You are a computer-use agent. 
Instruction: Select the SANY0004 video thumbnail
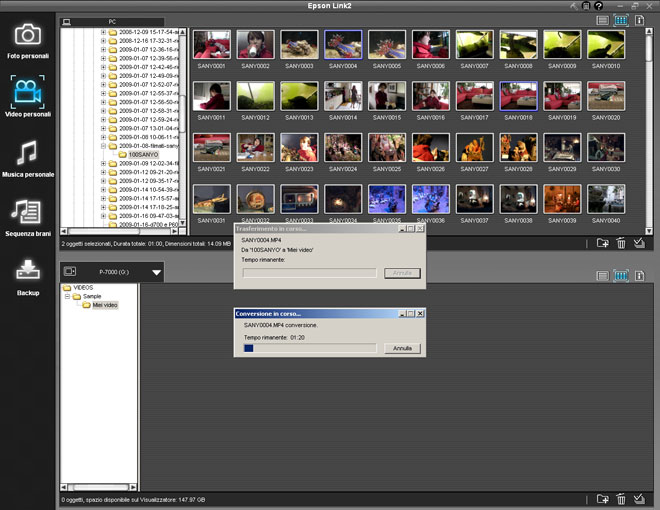343,45
